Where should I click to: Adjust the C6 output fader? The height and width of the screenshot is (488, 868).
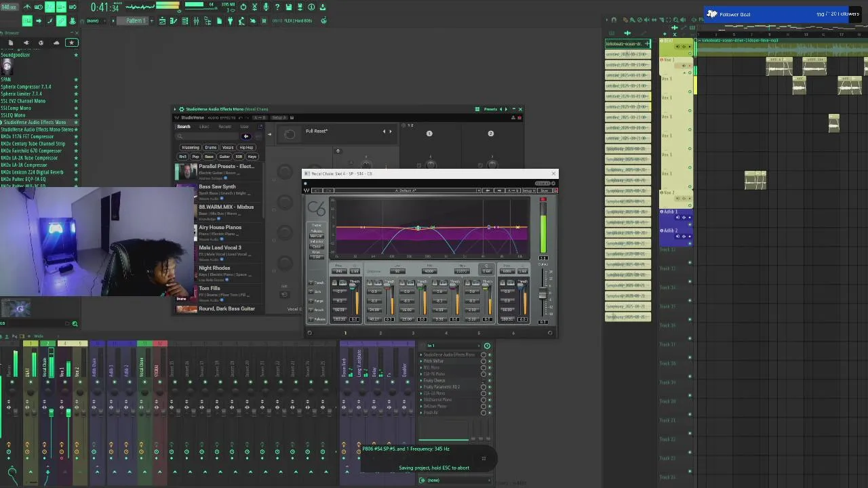coord(542,295)
